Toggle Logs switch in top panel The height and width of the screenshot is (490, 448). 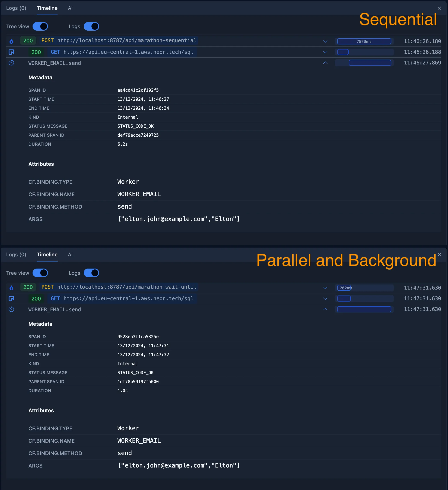(x=91, y=27)
